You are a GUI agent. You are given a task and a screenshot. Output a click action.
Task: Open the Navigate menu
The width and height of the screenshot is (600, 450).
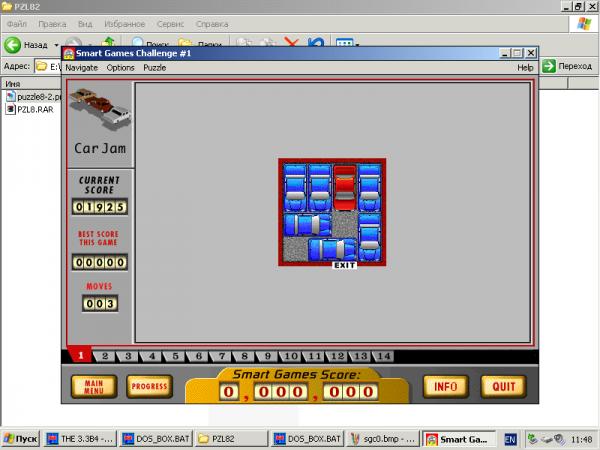point(82,68)
